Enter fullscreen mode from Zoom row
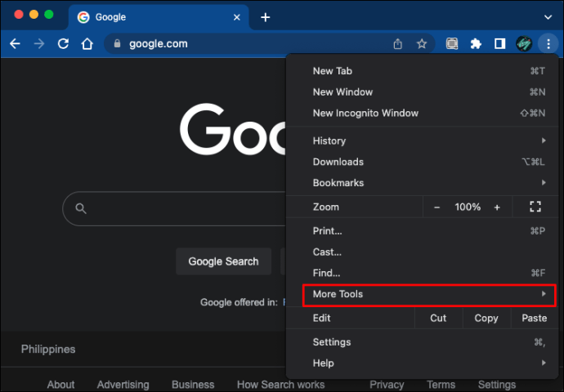564x392 pixels. coord(535,207)
